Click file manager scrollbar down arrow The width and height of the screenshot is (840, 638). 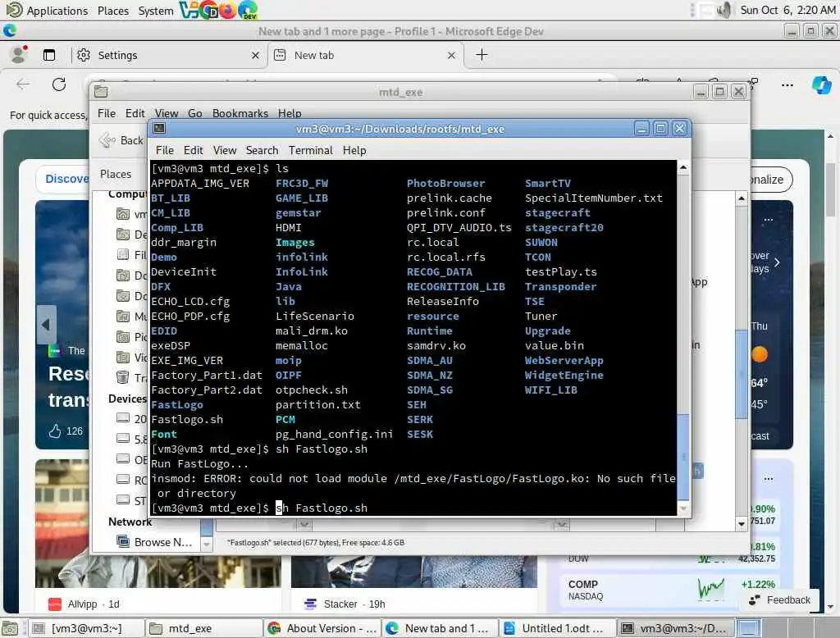[742, 524]
